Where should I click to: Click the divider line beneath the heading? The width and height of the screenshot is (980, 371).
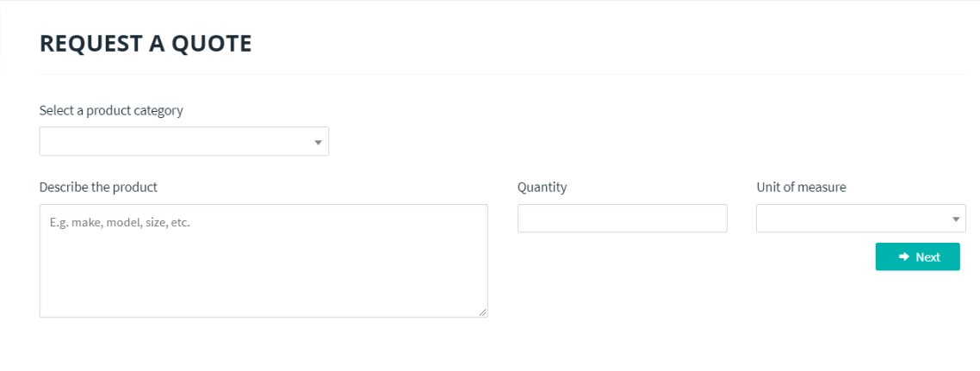[503, 74]
